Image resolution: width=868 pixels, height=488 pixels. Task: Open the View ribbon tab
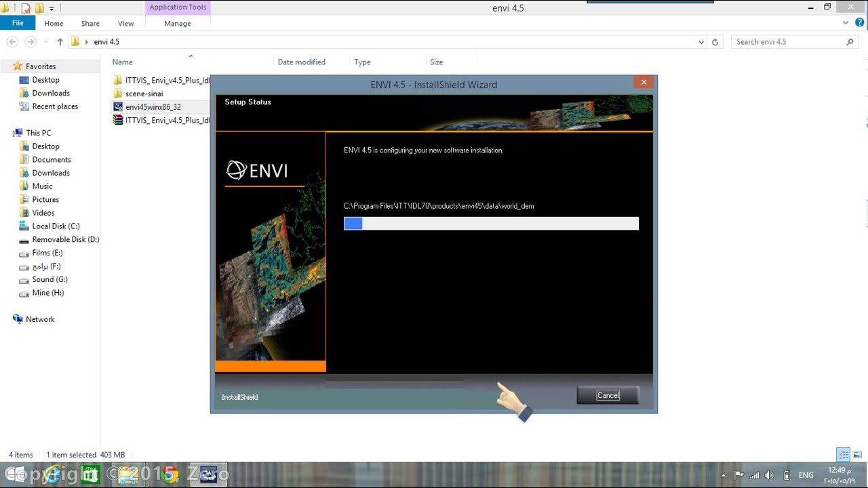click(125, 23)
